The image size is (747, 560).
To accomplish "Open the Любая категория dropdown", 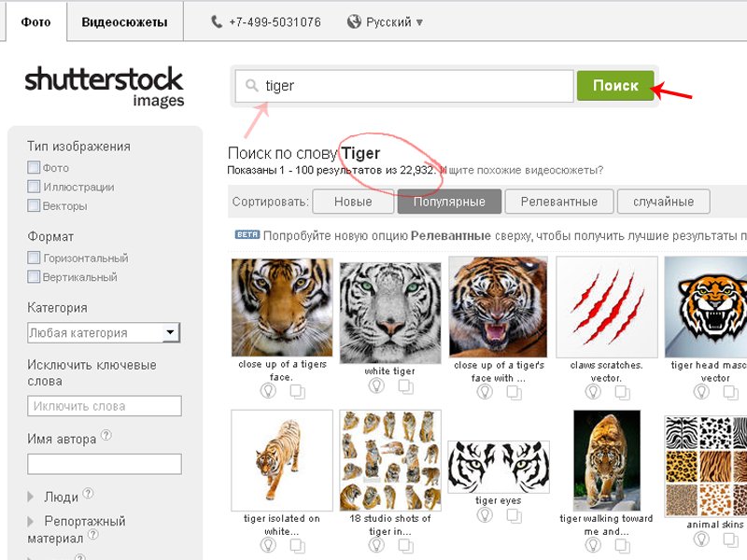I will (104, 332).
